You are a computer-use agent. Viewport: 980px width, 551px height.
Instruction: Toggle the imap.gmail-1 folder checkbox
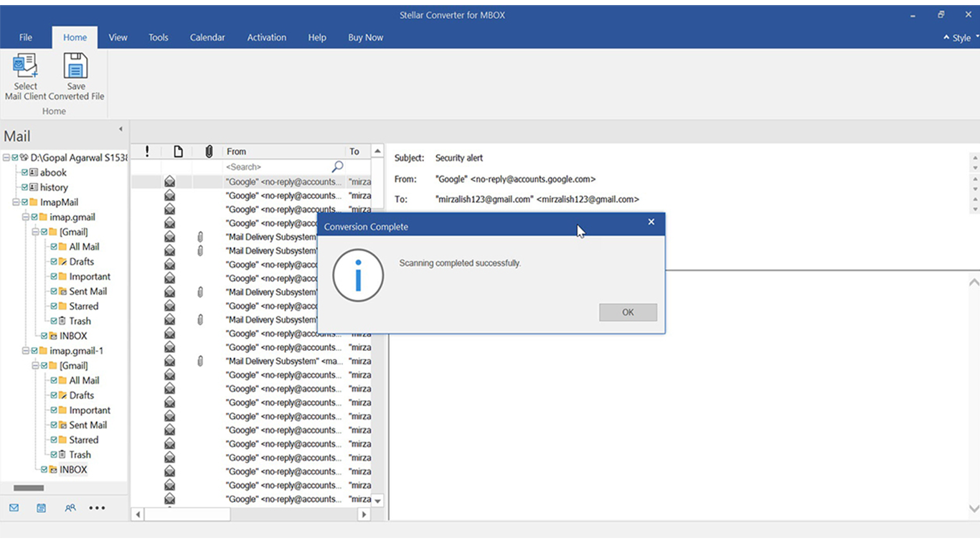[x=34, y=351]
